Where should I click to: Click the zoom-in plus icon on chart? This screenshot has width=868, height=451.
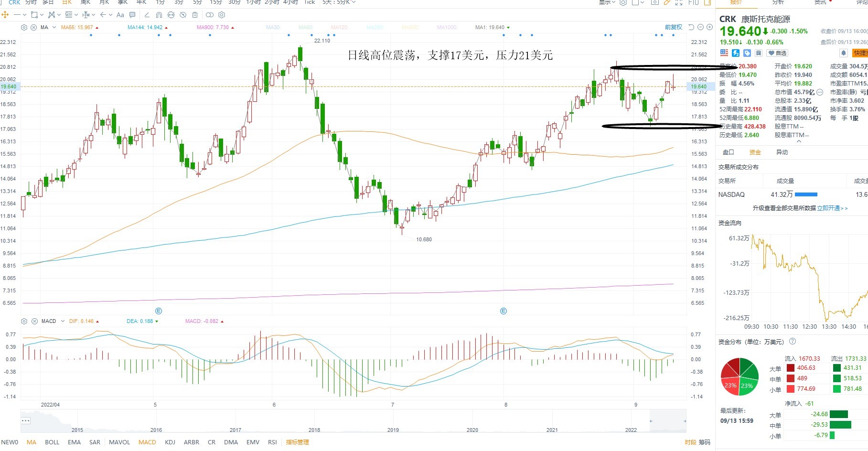(x=709, y=27)
